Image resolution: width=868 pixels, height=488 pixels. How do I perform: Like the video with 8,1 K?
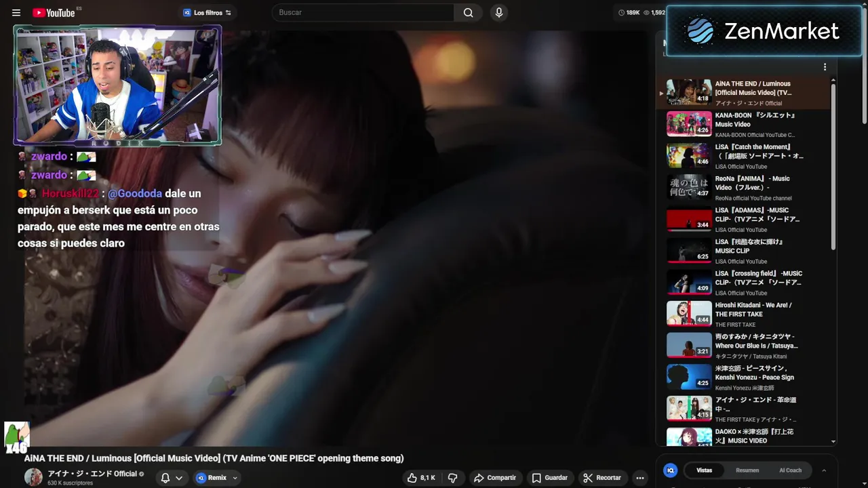(x=421, y=478)
